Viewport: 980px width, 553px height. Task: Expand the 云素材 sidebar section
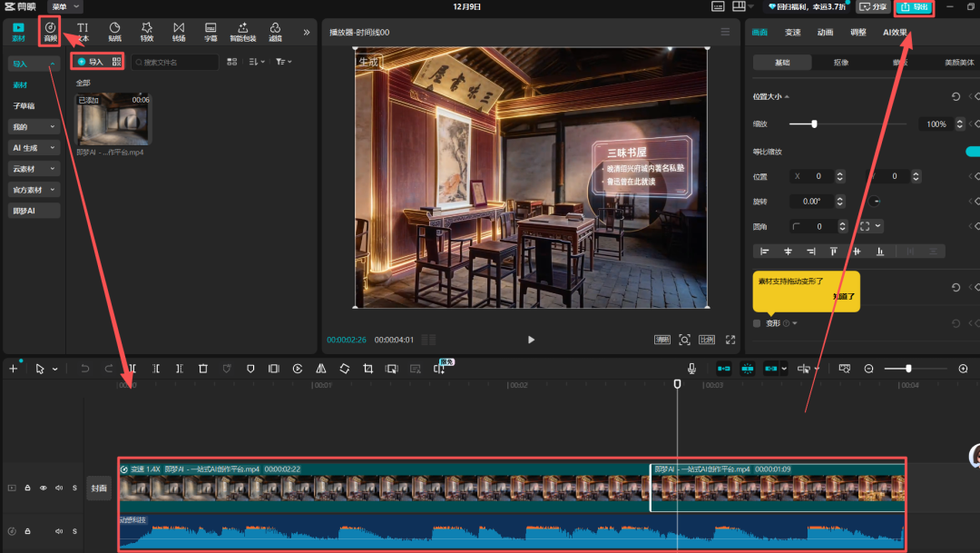click(x=34, y=169)
